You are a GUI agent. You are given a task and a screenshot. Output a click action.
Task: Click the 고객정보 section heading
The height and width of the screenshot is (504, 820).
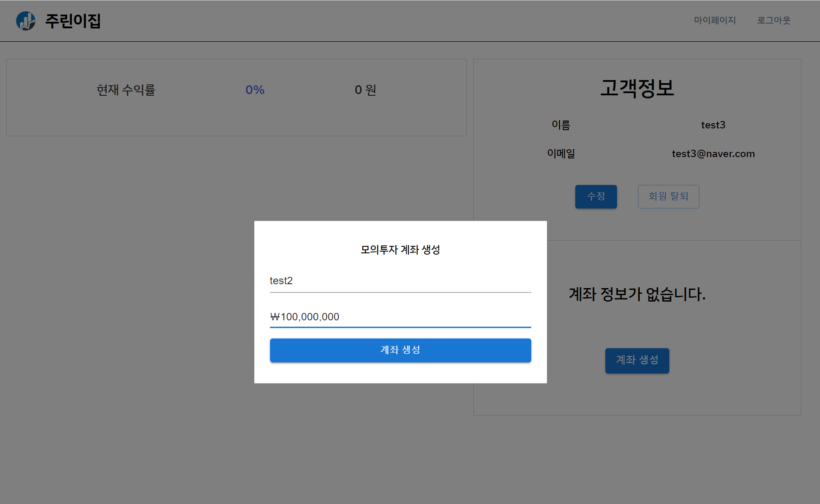tap(637, 87)
